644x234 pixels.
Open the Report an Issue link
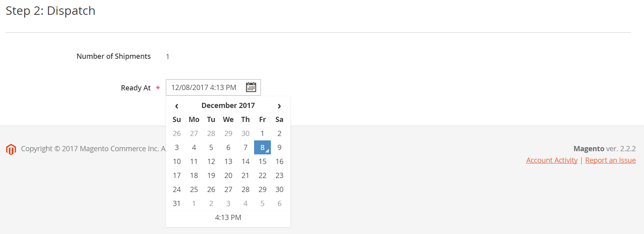pyautogui.click(x=610, y=160)
